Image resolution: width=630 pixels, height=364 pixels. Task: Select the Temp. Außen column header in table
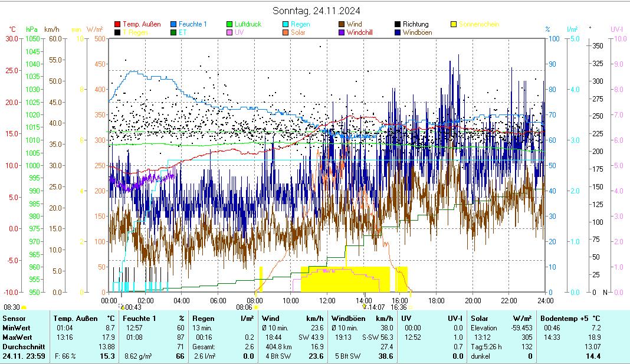(76, 319)
